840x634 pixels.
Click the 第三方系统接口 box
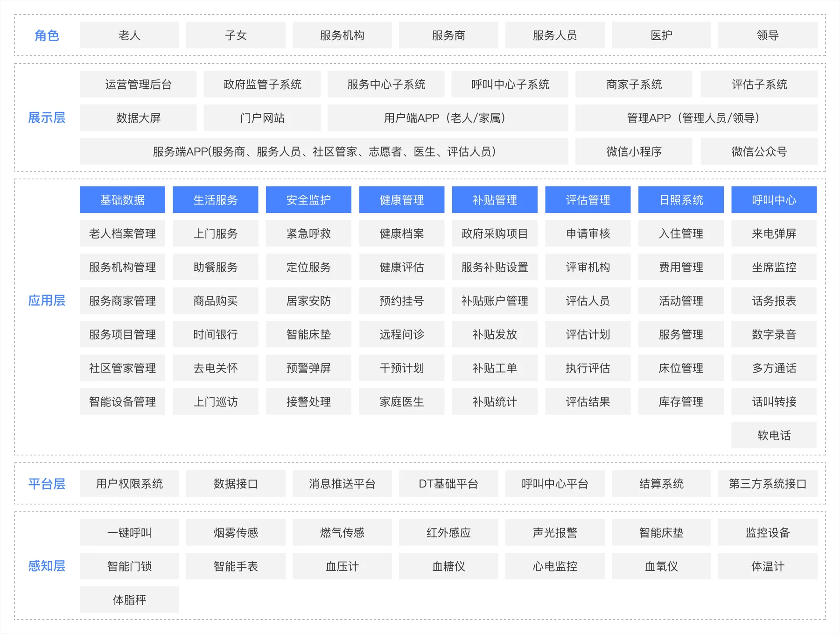coord(768,484)
